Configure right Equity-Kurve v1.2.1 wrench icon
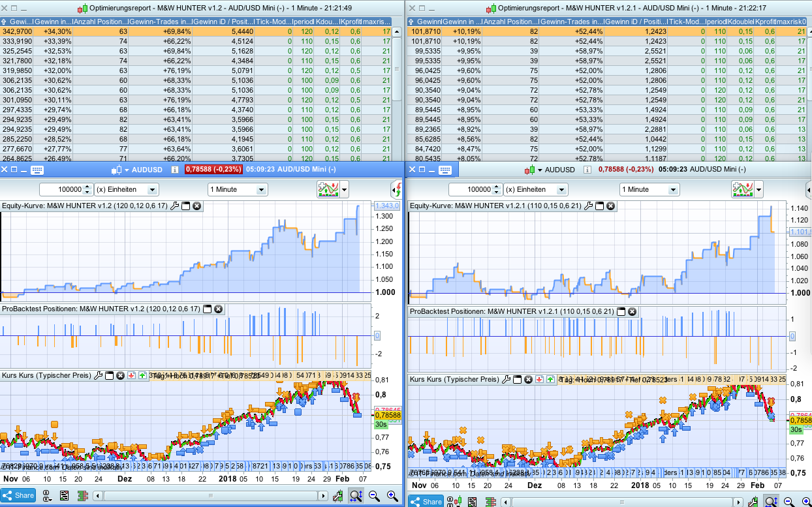Image resolution: width=812 pixels, height=507 pixels. point(587,206)
